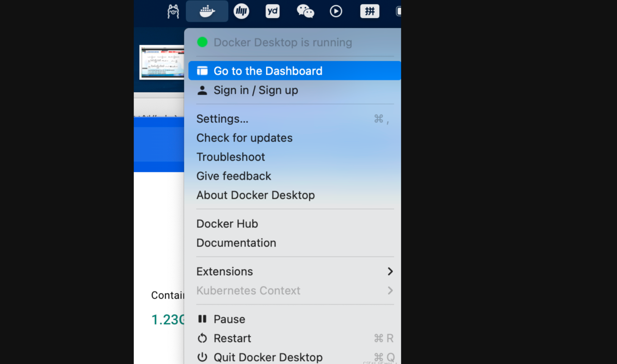Select Troubleshoot menu entry
The width and height of the screenshot is (617, 364).
pyautogui.click(x=231, y=157)
